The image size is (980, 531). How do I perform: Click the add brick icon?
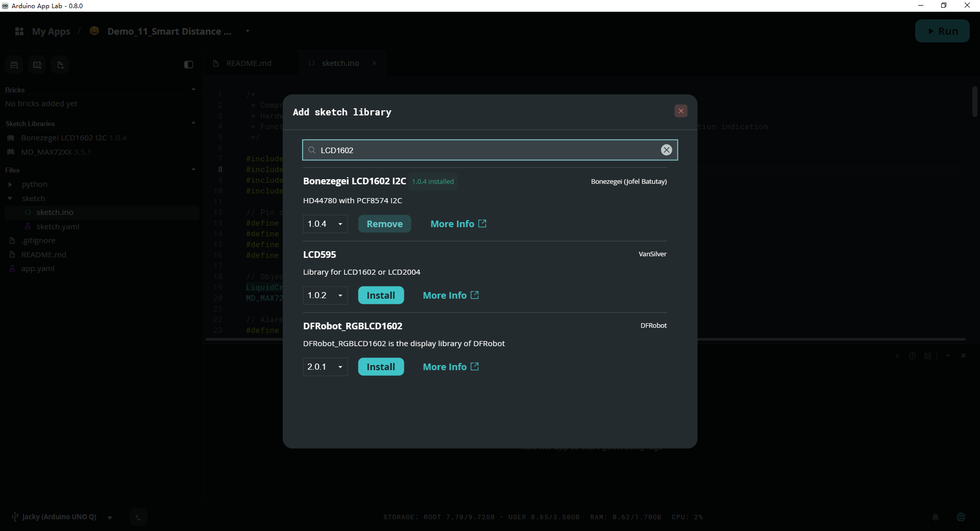14,65
